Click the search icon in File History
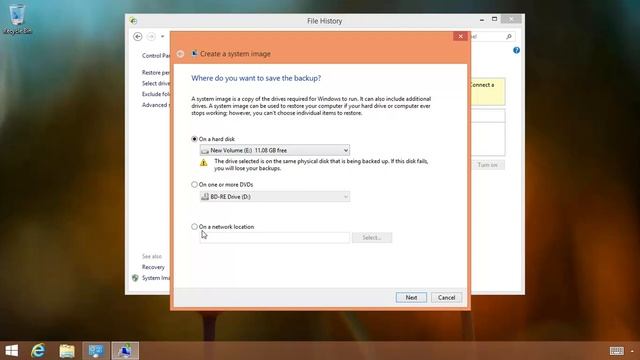 point(509,37)
